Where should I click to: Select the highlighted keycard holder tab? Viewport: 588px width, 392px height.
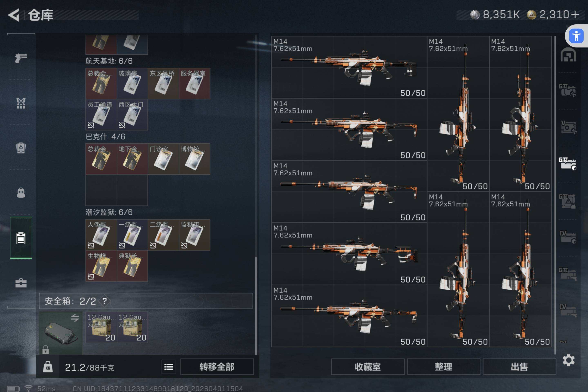[x=21, y=238]
